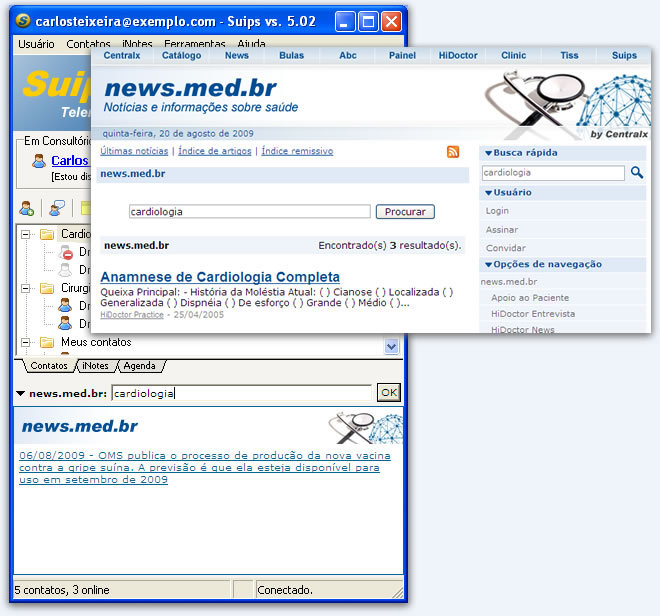Open the Usuário menu
The width and height of the screenshot is (660, 616).
pyautogui.click(x=36, y=44)
